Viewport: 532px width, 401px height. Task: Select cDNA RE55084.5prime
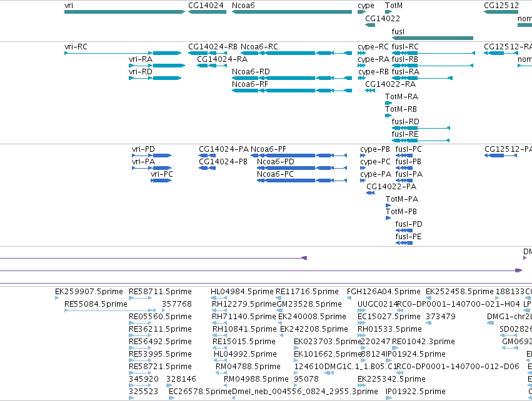coord(110,310)
